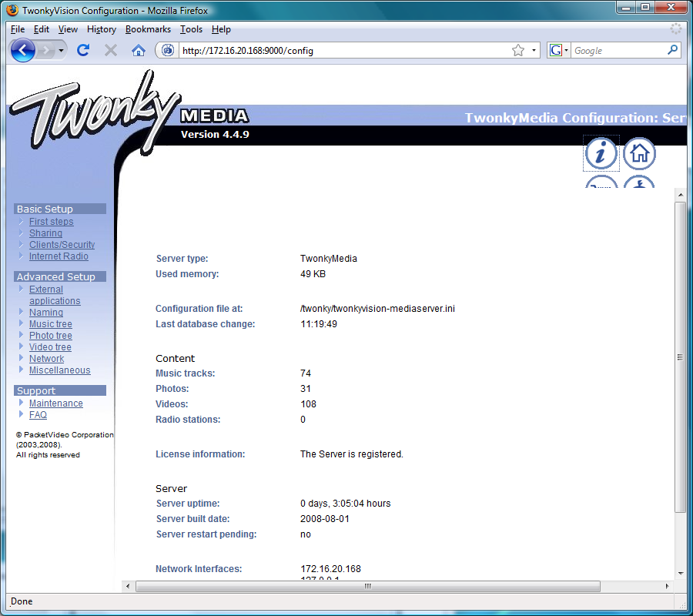Click the URL address field

coord(345,50)
